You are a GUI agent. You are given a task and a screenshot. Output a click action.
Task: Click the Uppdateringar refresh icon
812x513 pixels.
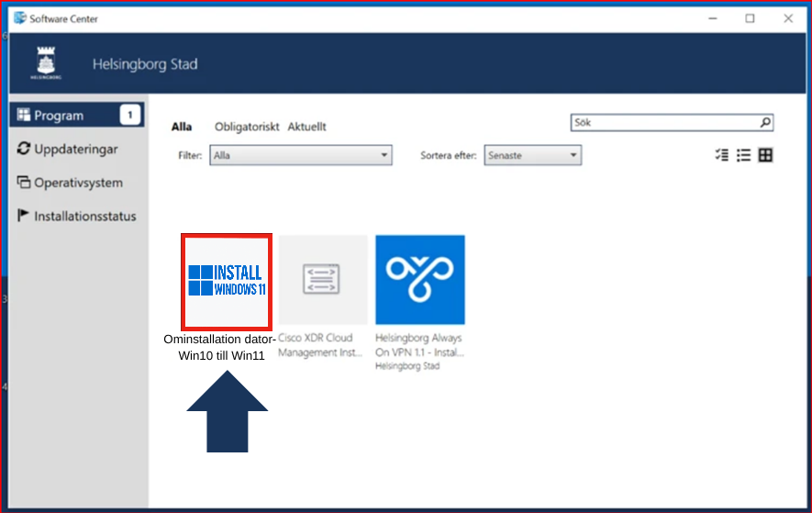coord(23,149)
